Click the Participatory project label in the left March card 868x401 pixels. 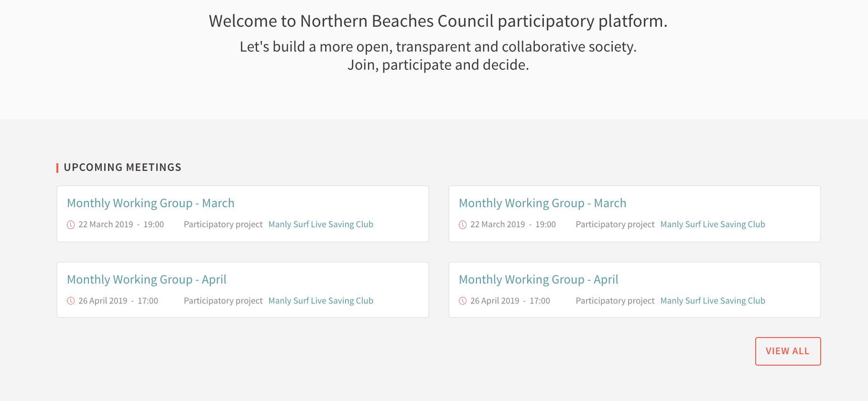[223, 224]
